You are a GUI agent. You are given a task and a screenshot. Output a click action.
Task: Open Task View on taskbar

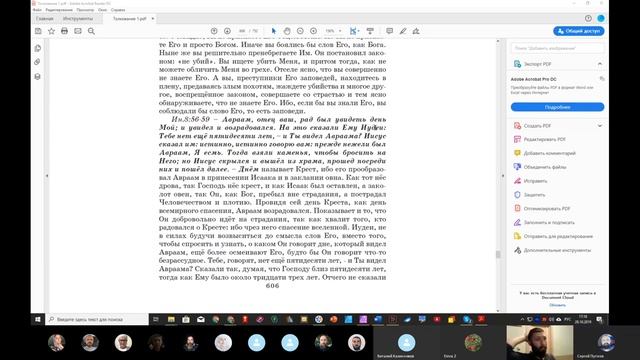tap(156, 319)
